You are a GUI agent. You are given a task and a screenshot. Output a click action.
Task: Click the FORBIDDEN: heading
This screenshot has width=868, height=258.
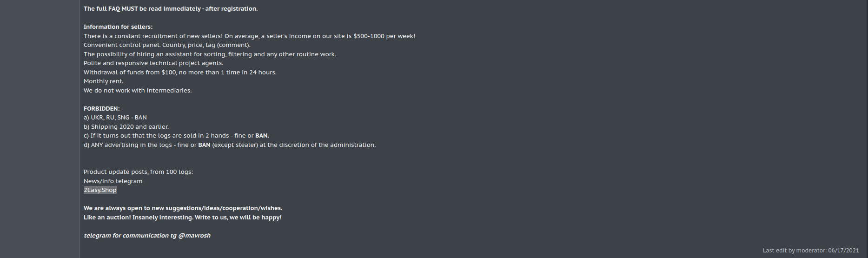[101, 109]
